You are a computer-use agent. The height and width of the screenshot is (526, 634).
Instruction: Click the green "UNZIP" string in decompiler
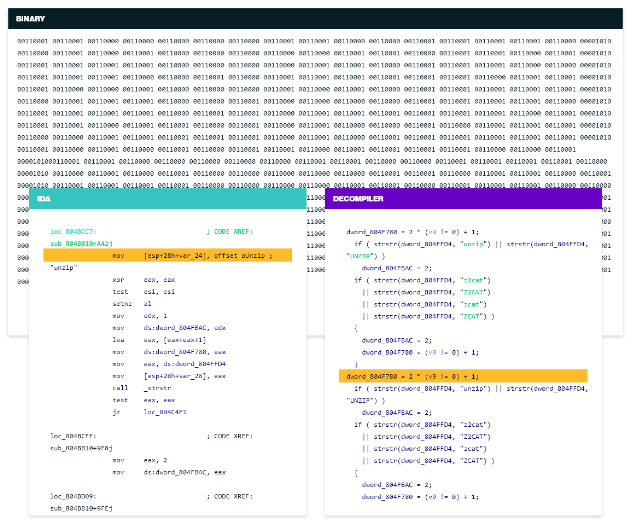tap(361, 256)
